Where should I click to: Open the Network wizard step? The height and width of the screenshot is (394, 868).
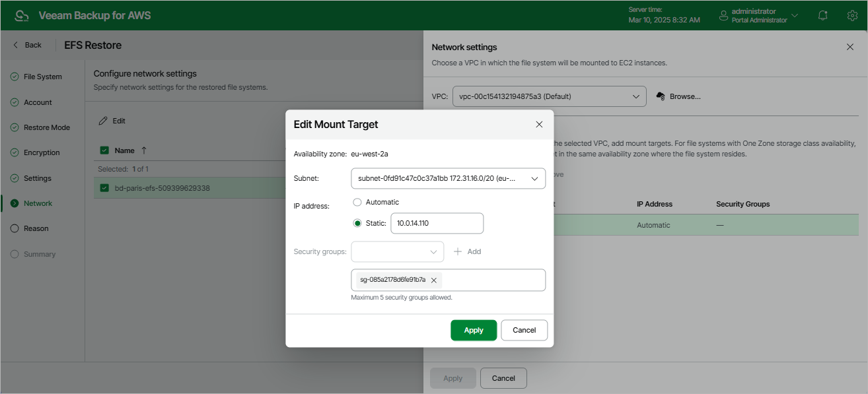click(38, 203)
